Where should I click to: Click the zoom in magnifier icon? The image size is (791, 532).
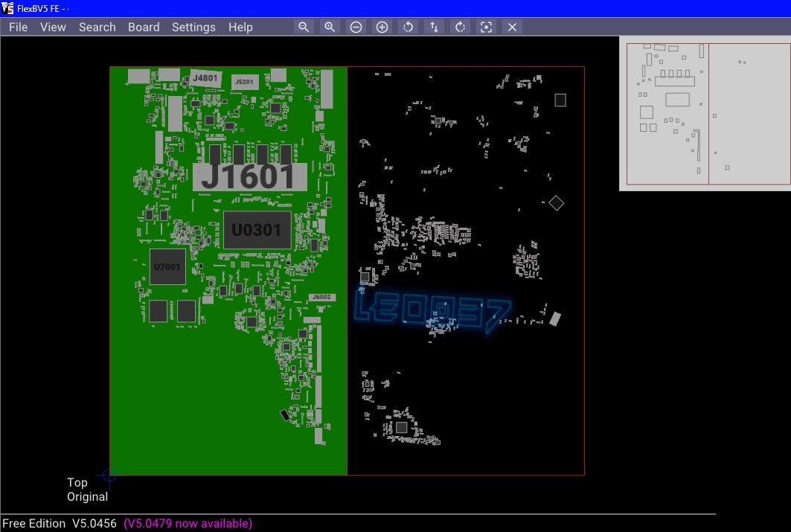point(330,28)
